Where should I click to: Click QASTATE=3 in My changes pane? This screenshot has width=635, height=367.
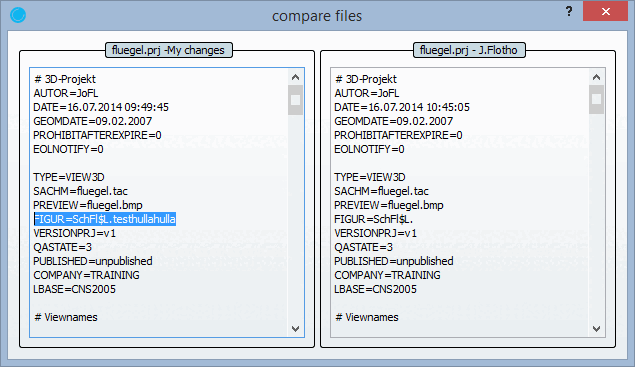click(x=63, y=247)
